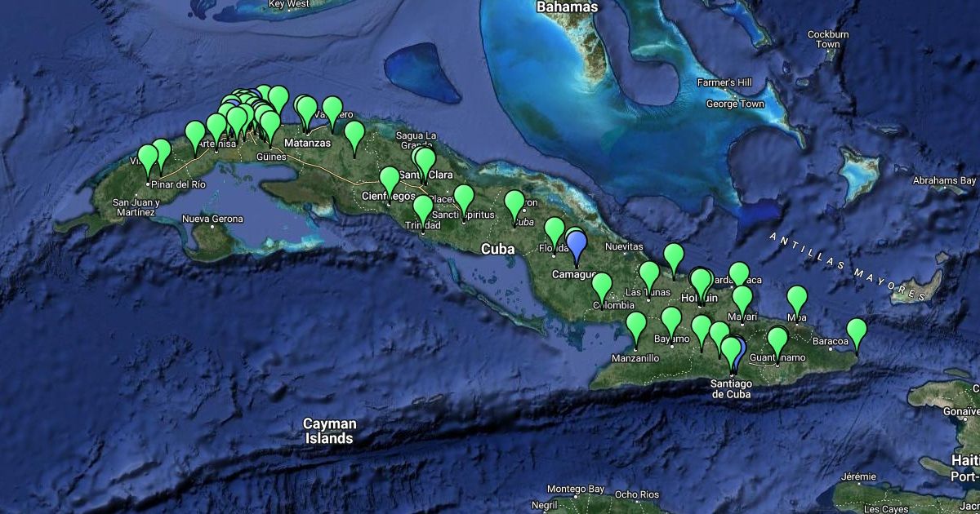980x514 pixels.
Task: Select the green pin above Bayamo
Action: 670,320
